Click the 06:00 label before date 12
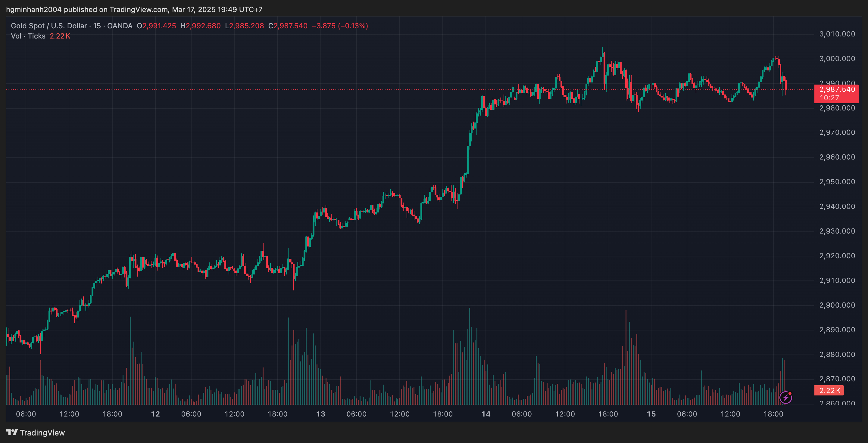This screenshot has width=868, height=443. [26, 414]
